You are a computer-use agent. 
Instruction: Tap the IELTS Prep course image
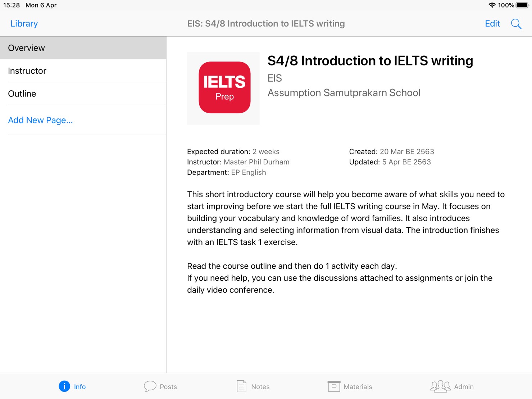(223, 88)
